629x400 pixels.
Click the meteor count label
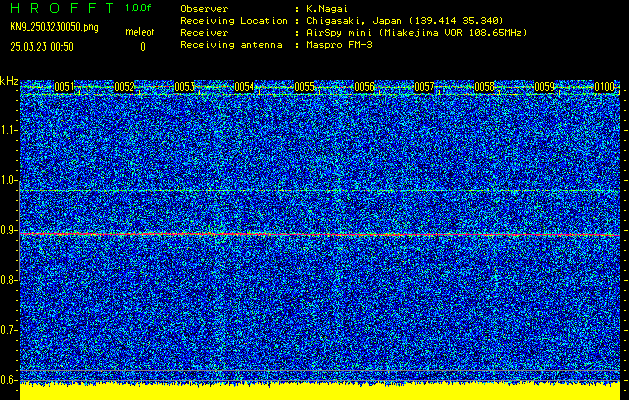point(140,32)
